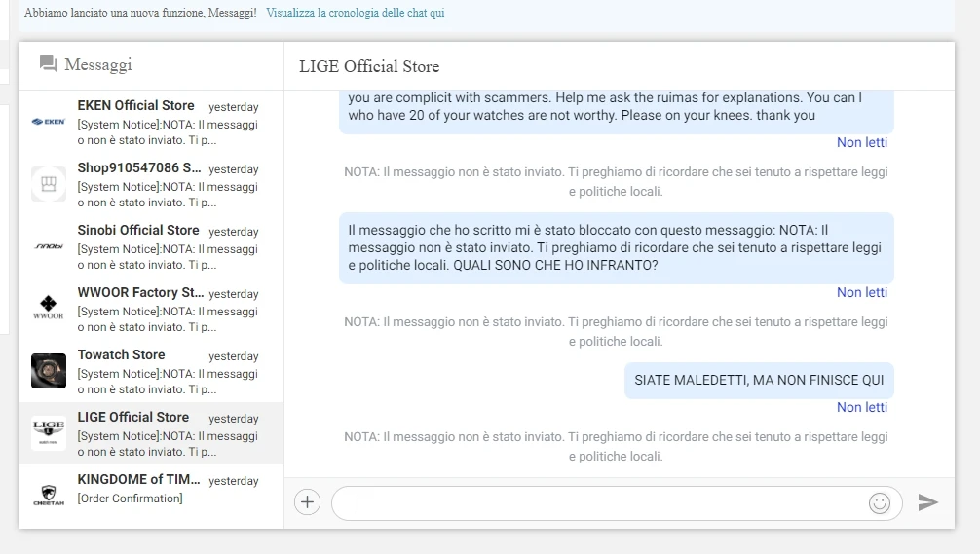980x554 pixels.
Task: Click KINGDOME conversation 'yesterday' timestamp
Action: (233, 481)
